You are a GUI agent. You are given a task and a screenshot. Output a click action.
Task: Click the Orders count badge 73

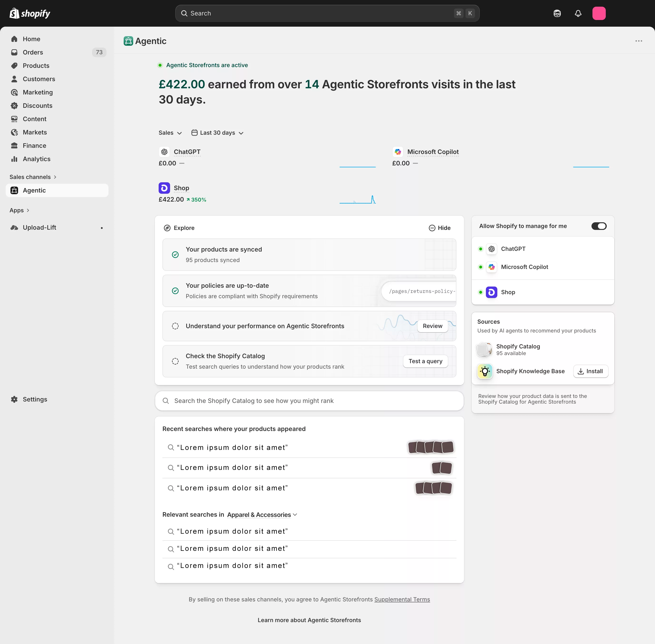99,52
